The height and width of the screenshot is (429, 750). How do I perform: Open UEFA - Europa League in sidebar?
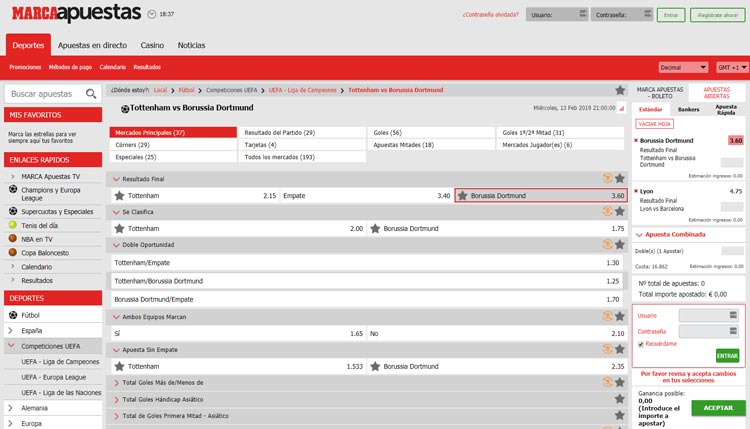(x=54, y=377)
